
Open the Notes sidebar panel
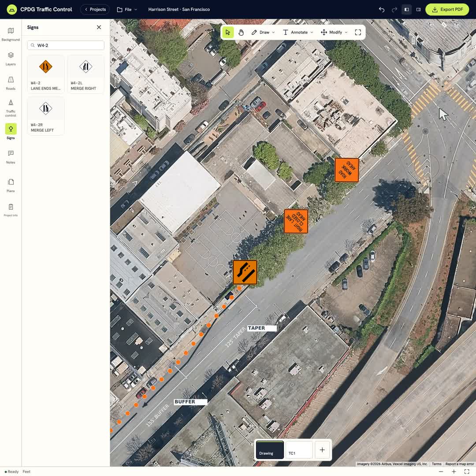click(11, 157)
